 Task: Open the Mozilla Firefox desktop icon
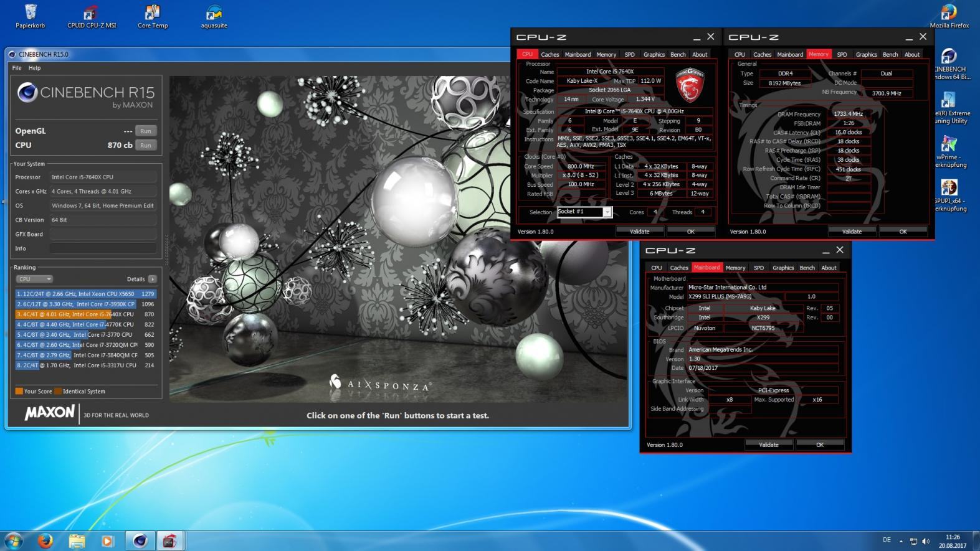tap(949, 16)
